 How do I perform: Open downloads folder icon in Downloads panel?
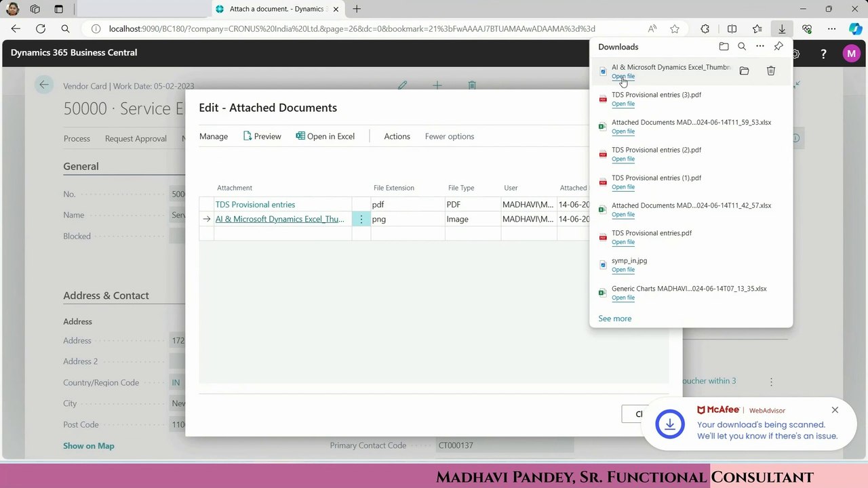pos(724,47)
